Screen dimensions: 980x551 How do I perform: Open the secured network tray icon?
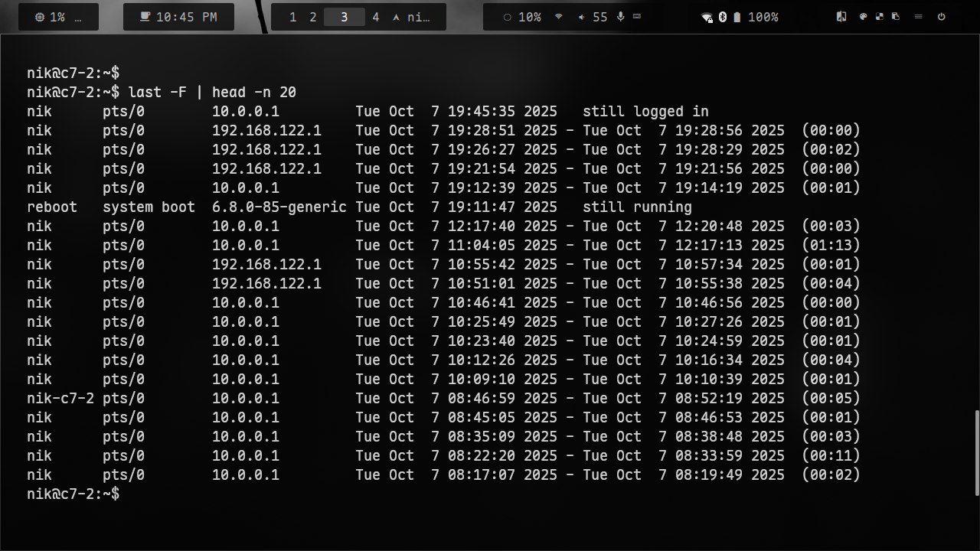coord(707,18)
